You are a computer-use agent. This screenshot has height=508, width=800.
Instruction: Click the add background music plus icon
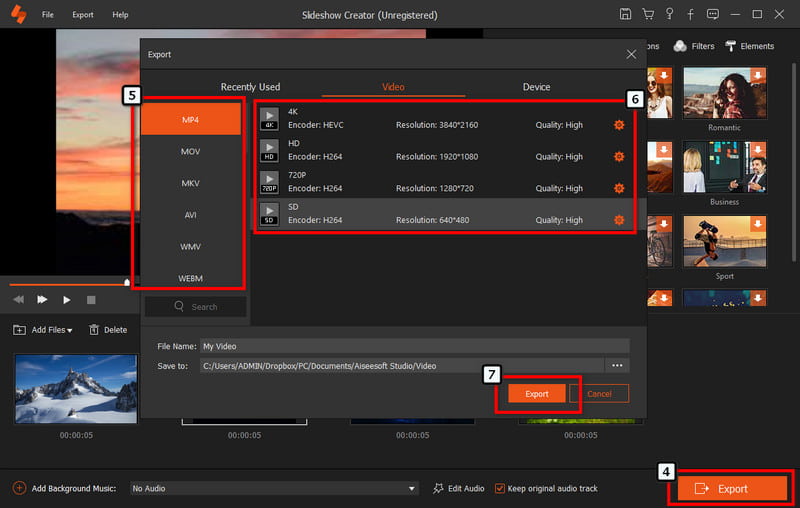[x=19, y=488]
